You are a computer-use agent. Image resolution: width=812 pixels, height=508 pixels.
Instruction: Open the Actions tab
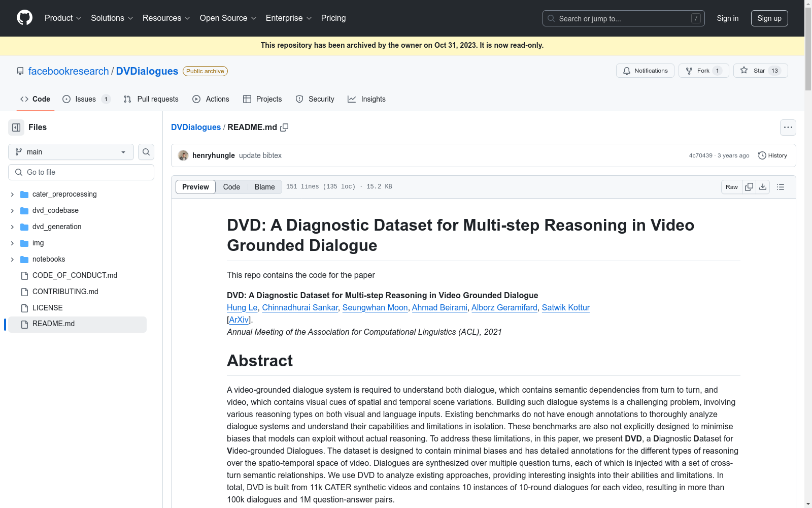point(211,99)
